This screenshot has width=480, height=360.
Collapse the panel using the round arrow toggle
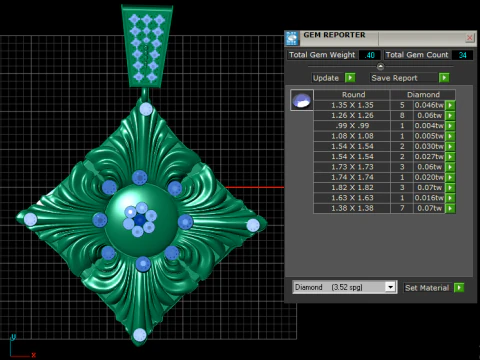(x=380, y=66)
